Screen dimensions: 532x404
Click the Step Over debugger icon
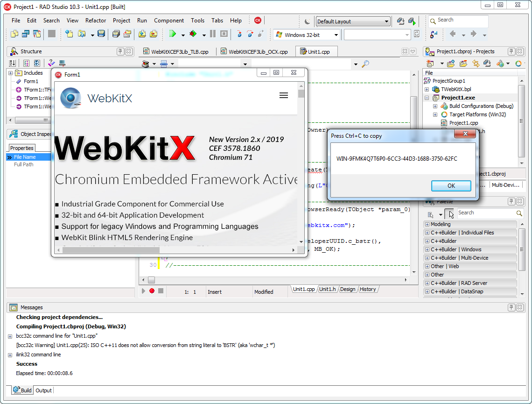coord(250,34)
